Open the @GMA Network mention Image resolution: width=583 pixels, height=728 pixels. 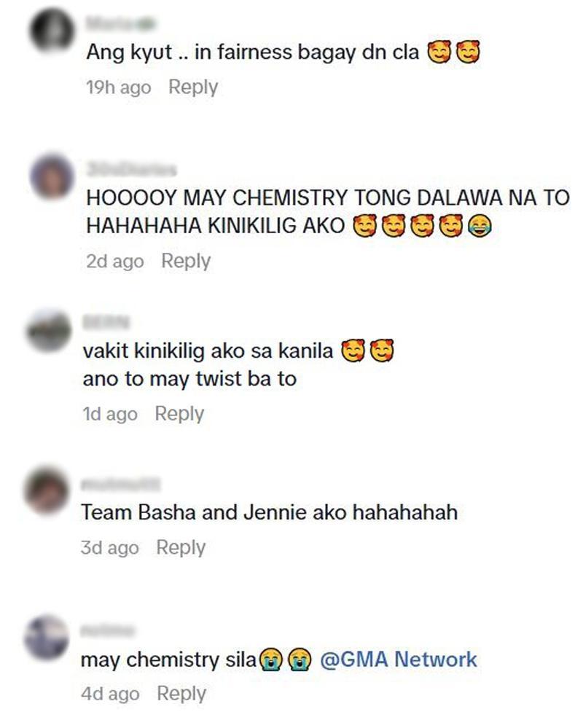coord(399,659)
